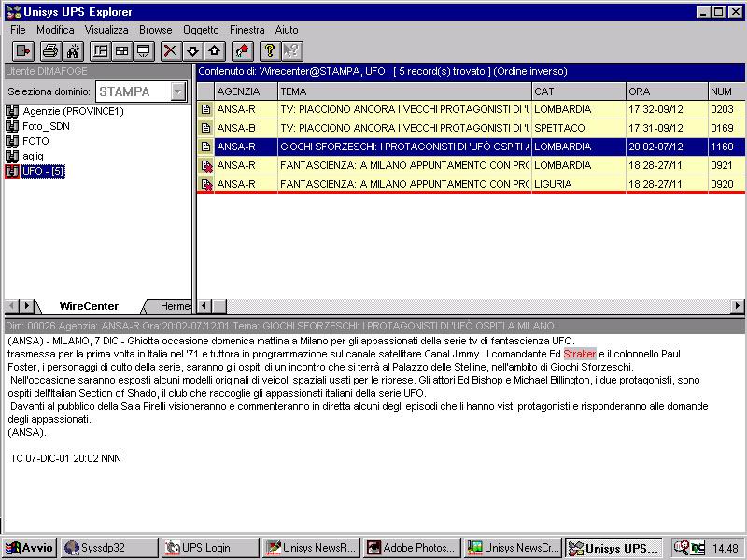This screenshot has width=747, height=560.
Task: Sort by the ORA column header
Action: coord(667,91)
